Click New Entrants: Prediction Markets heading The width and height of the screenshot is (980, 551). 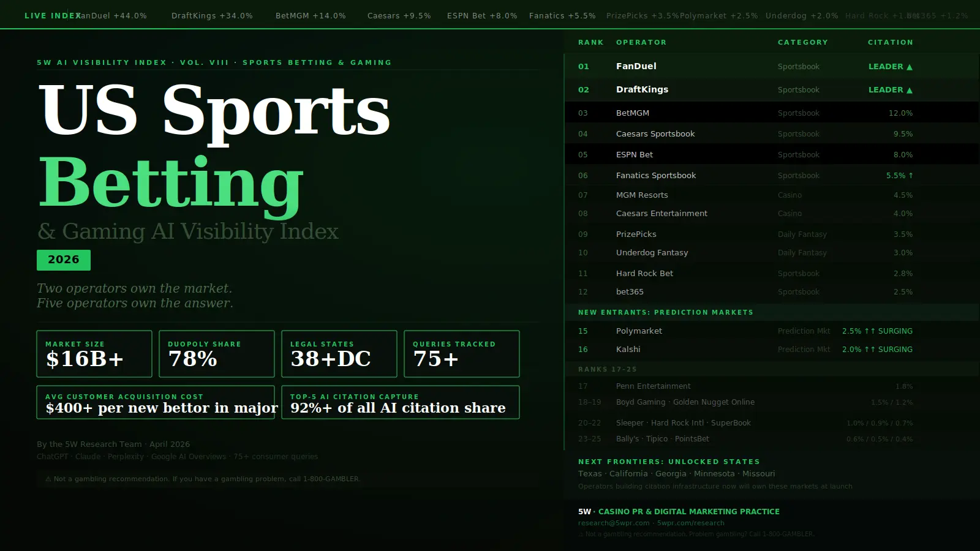click(666, 312)
